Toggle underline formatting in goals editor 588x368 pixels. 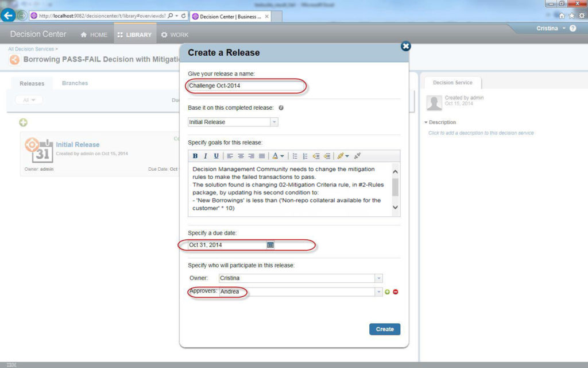click(216, 156)
